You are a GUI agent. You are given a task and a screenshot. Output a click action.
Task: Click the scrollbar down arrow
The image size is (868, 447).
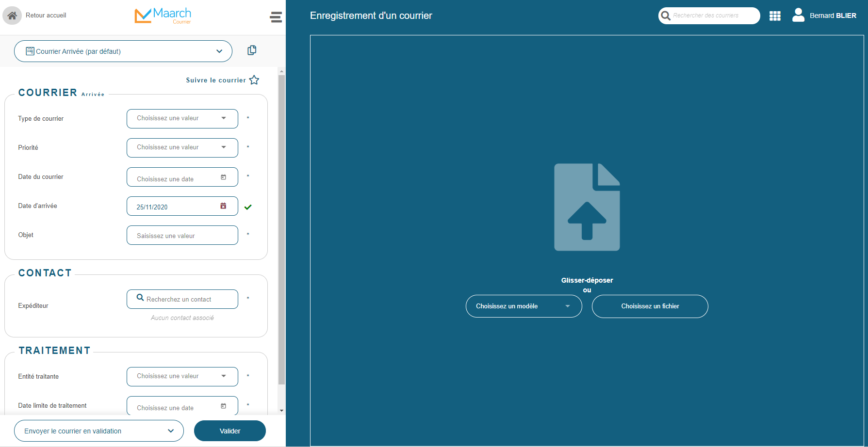click(x=281, y=411)
